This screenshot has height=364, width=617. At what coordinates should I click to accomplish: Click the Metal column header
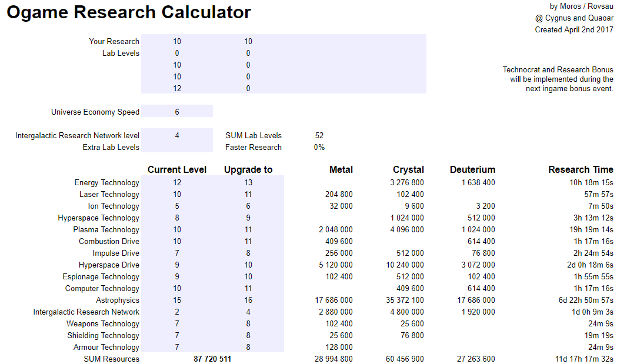pos(341,169)
